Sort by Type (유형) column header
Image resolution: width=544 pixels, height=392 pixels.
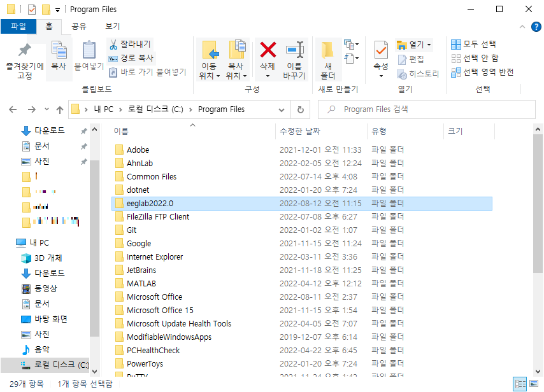[x=405, y=131]
